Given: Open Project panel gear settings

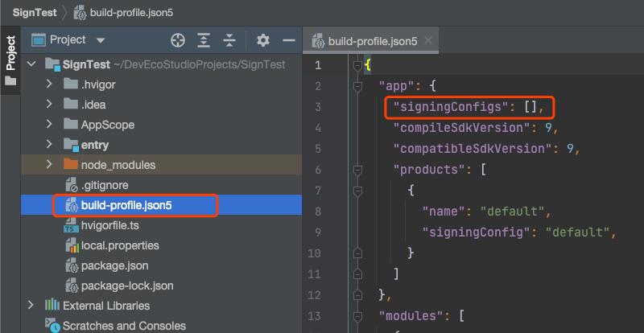Looking at the screenshot, I should (x=262, y=39).
